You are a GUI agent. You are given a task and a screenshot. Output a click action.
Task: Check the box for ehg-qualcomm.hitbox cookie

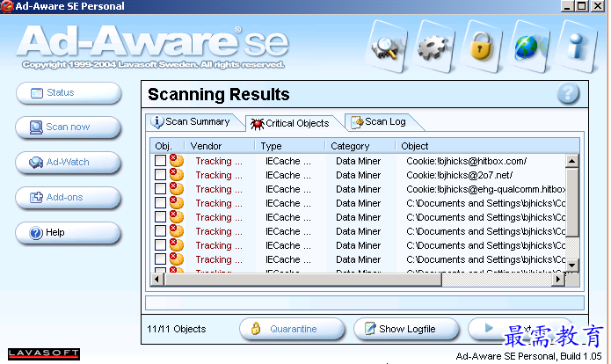160,189
